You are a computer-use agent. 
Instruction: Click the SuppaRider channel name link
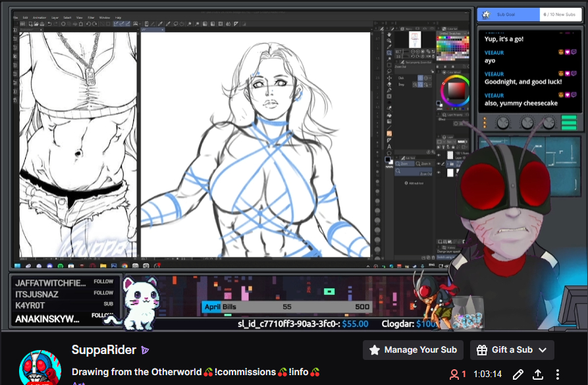pyautogui.click(x=103, y=350)
